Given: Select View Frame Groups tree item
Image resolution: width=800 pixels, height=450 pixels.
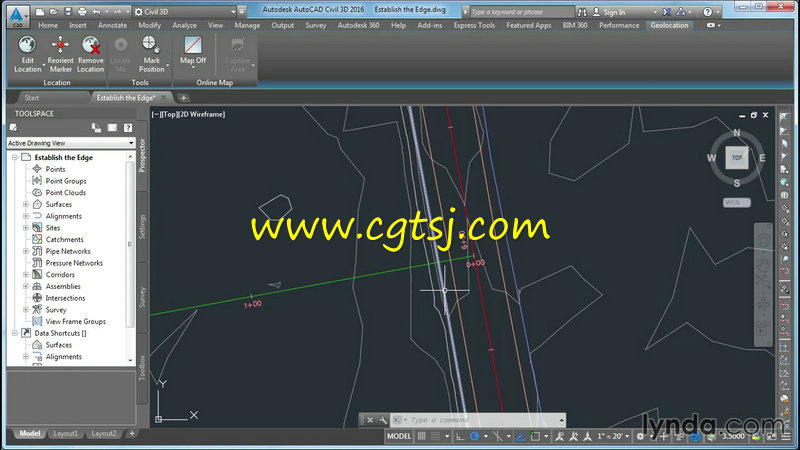Looking at the screenshot, I should [x=76, y=321].
